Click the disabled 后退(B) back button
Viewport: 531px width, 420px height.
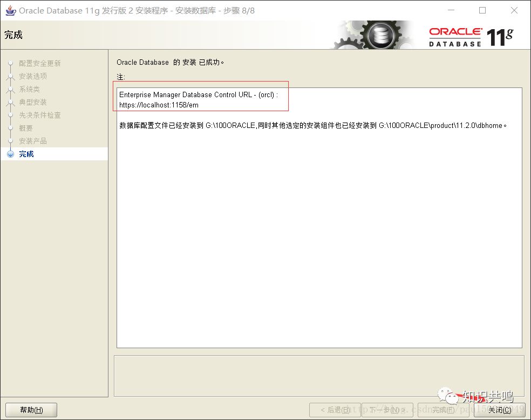coord(335,410)
